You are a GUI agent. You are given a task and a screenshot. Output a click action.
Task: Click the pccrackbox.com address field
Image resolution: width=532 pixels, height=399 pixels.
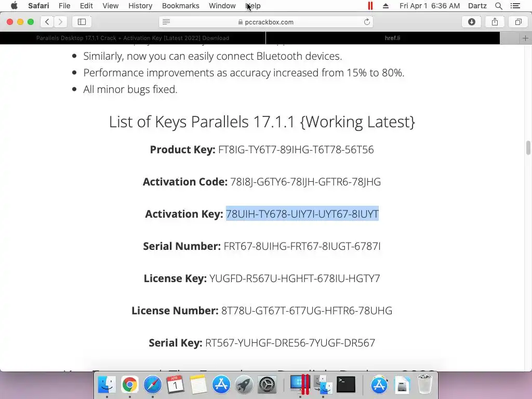click(x=266, y=22)
